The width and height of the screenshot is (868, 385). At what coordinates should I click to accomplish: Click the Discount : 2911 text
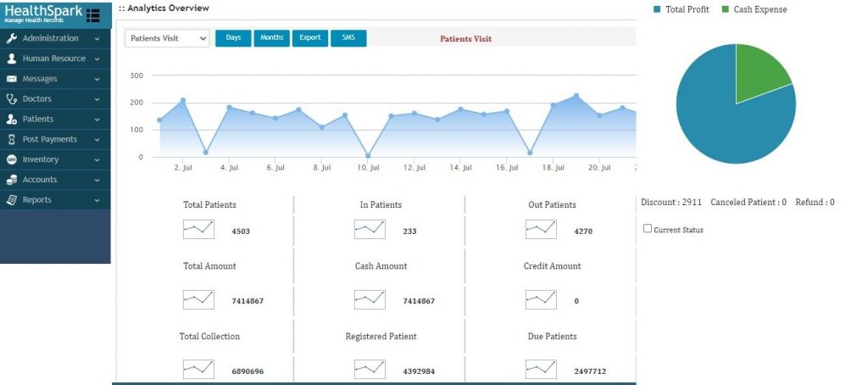pos(671,202)
